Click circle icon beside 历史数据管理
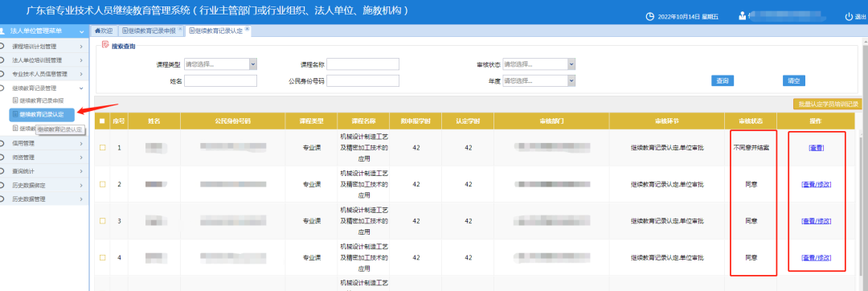This screenshot has height=291, width=868. [x=2, y=199]
